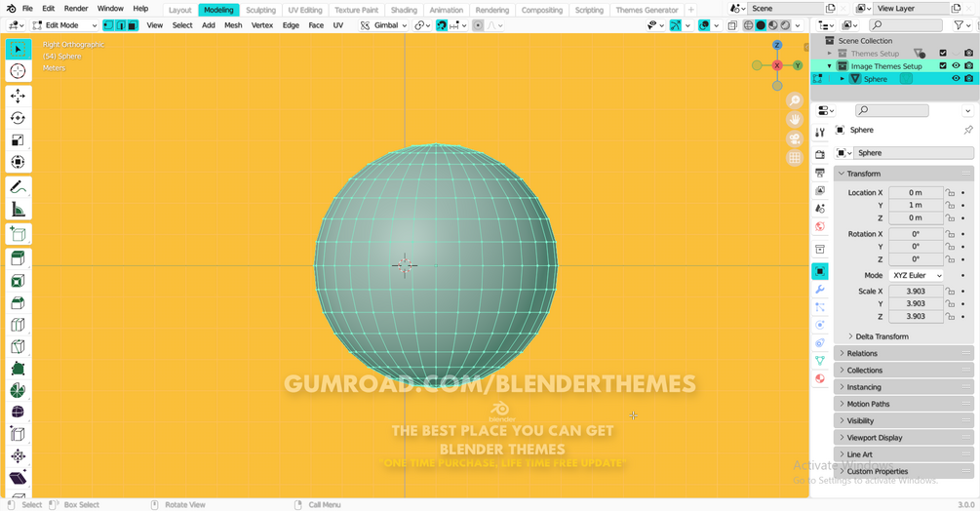Activate the Loop Cut tool
Screen dimensions: 980x511
click(x=19, y=325)
